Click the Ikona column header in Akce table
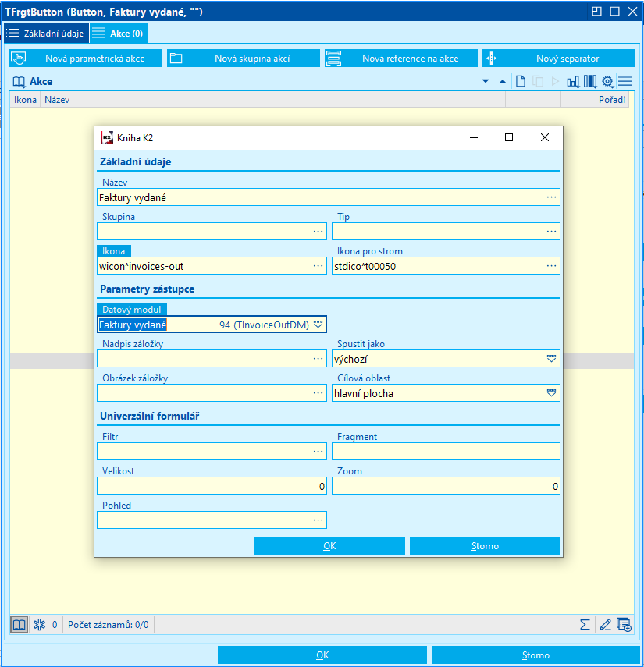Viewport: 644px width, 667px height. [x=25, y=100]
